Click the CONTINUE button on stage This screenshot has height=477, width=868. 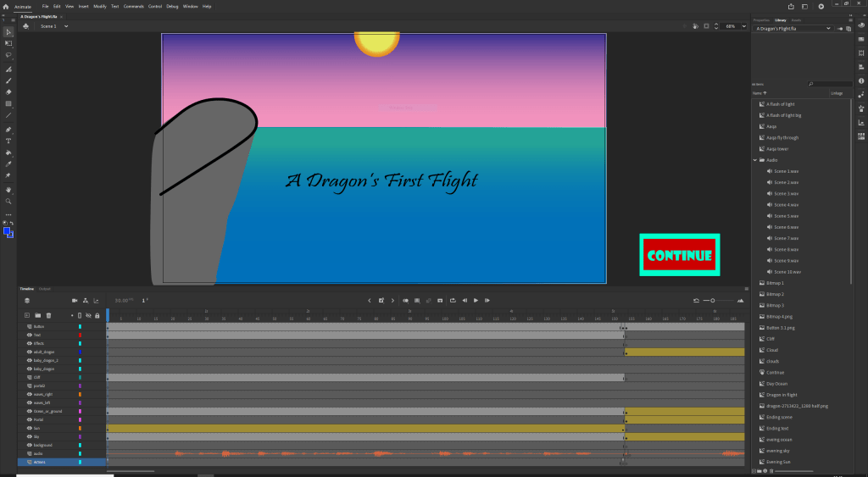point(679,255)
